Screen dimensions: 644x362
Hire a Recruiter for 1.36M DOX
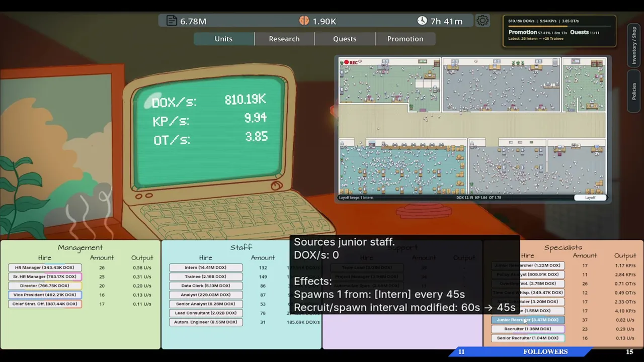[x=528, y=329]
